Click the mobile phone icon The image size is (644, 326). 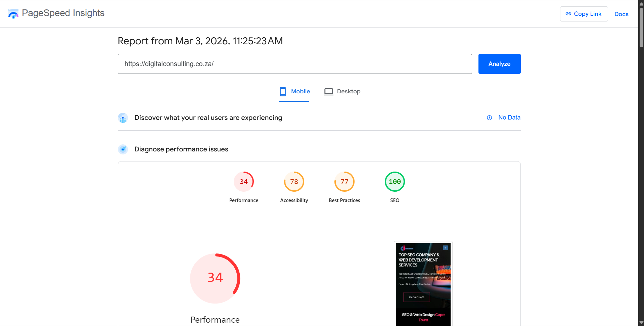(x=283, y=91)
